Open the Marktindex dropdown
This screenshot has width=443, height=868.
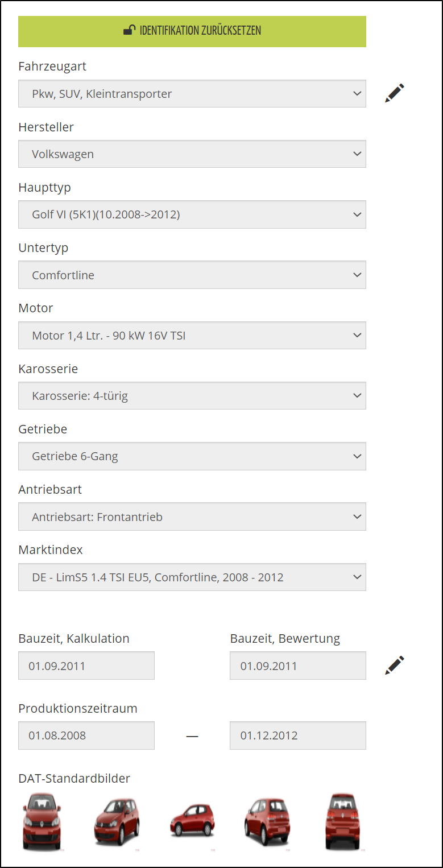click(192, 577)
